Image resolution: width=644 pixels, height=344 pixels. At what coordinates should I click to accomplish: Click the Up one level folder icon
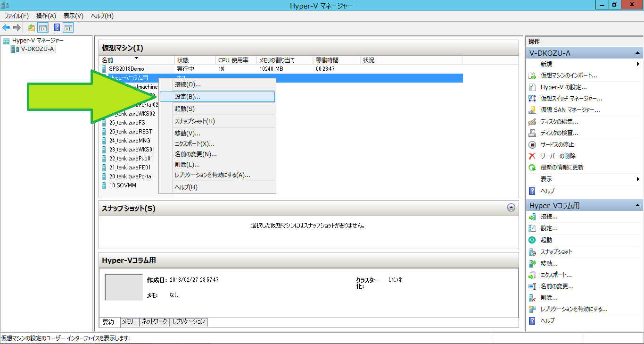point(32,28)
